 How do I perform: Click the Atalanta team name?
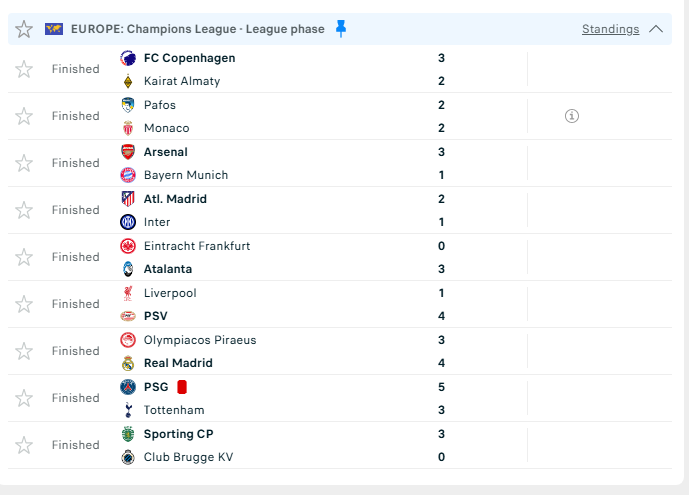coord(168,269)
